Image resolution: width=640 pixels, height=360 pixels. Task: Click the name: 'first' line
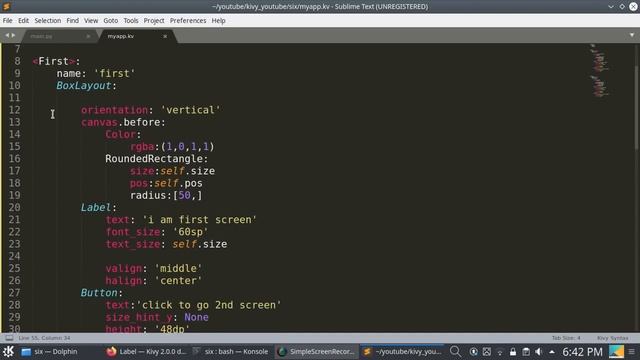click(96, 73)
